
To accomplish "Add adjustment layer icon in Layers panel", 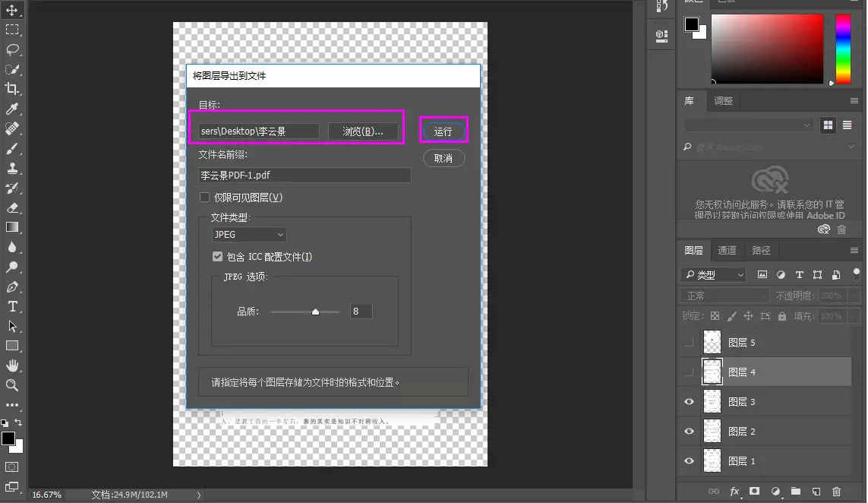I will pos(775,492).
